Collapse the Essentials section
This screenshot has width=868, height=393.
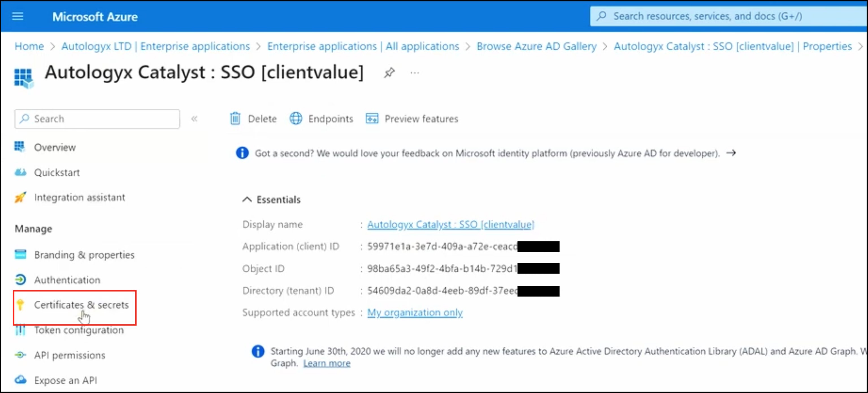pos(247,199)
